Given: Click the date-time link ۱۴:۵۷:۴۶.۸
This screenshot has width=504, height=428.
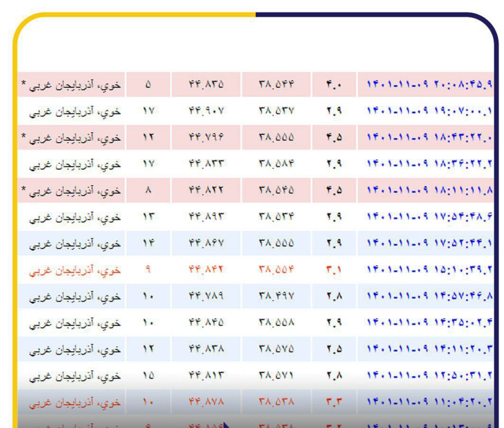Looking at the screenshot, I should tap(430, 296).
